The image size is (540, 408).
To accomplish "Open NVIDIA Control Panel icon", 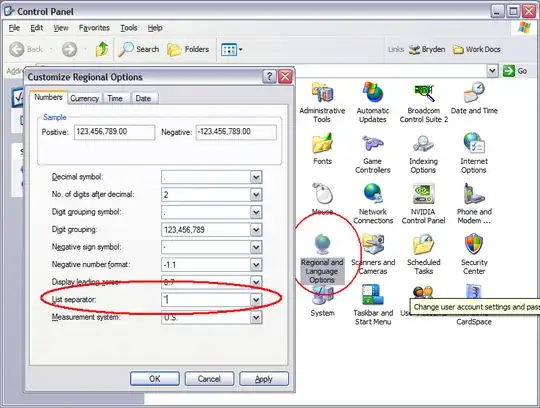I will point(423,193).
